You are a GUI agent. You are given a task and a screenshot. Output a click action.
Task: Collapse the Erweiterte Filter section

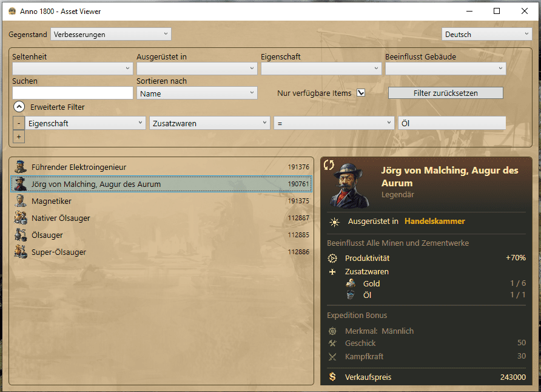pyautogui.click(x=19, y=107)
